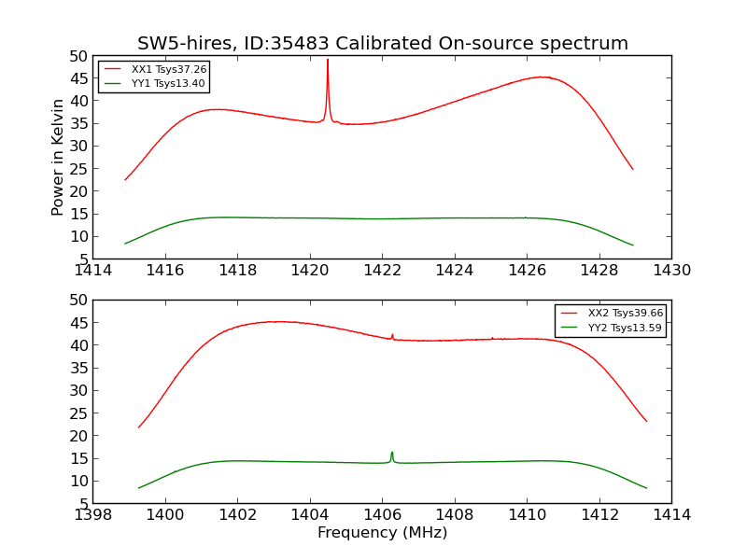Click the red XX1 curve maximum near 1426 MHz
The height and width of the screenshot is (560, 747).
click(x=543, y=77)
